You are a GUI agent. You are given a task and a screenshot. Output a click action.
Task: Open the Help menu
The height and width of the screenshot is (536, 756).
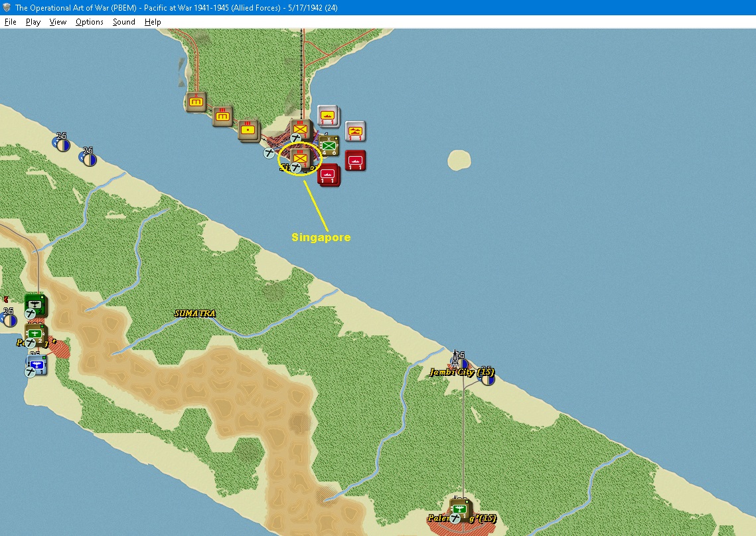pos(153,22)
